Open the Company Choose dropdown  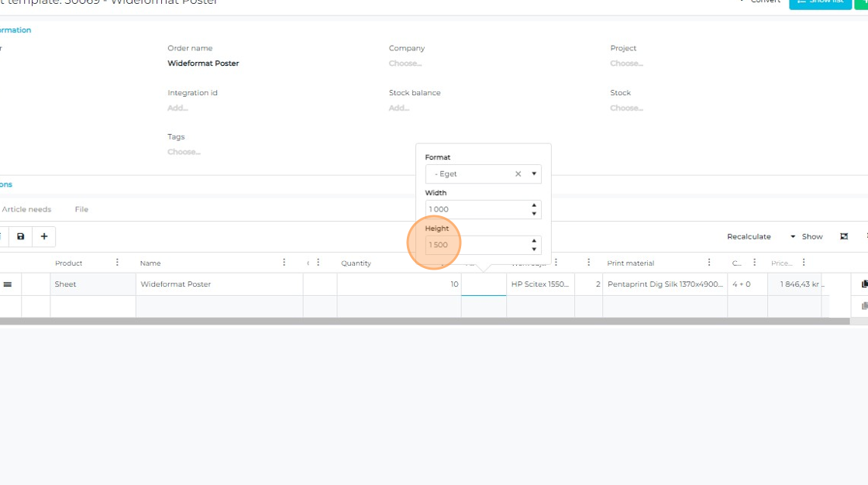tap(405, 64)
